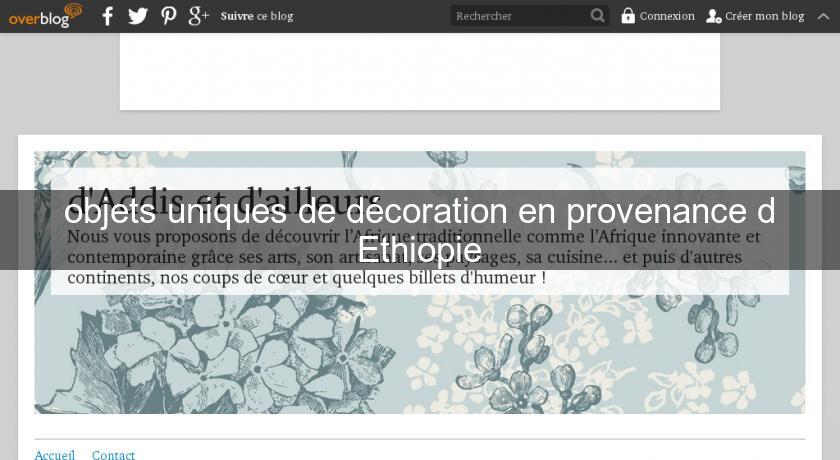Click the user icon beside Créer mon blog
Screen dimensions: 840x460
(x=713, y=16)
